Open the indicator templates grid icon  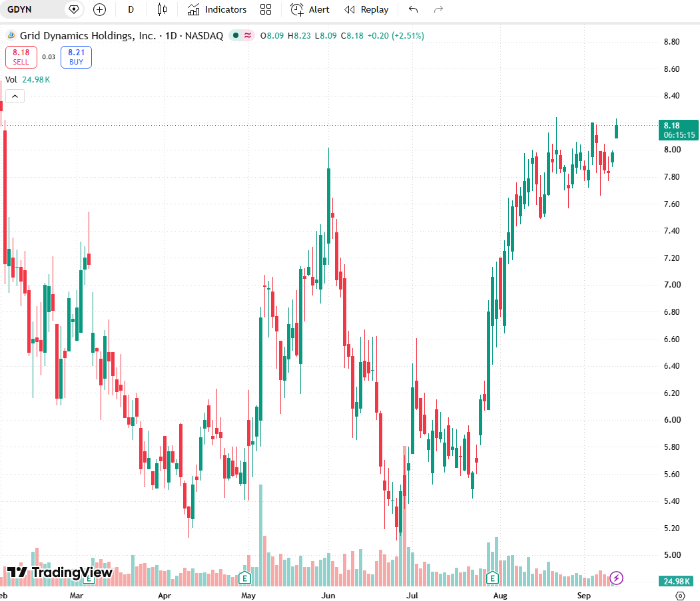click(266, 9)
